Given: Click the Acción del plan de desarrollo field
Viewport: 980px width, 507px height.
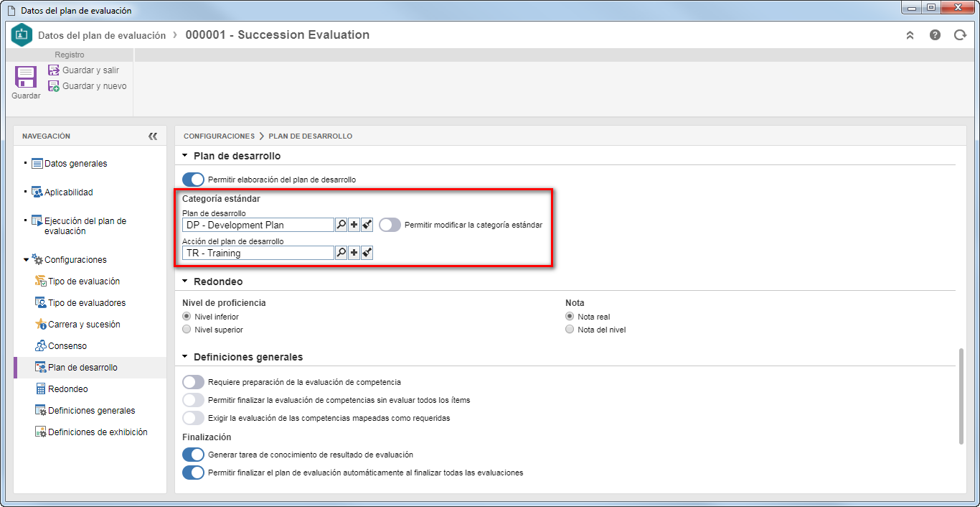Looking at the screenshot, I should point(258,253).
